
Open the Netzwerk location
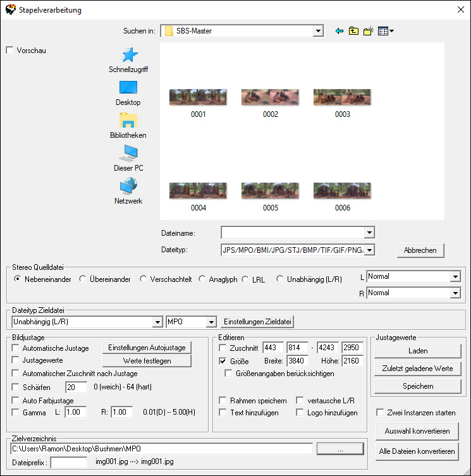[x=128, y=191]
